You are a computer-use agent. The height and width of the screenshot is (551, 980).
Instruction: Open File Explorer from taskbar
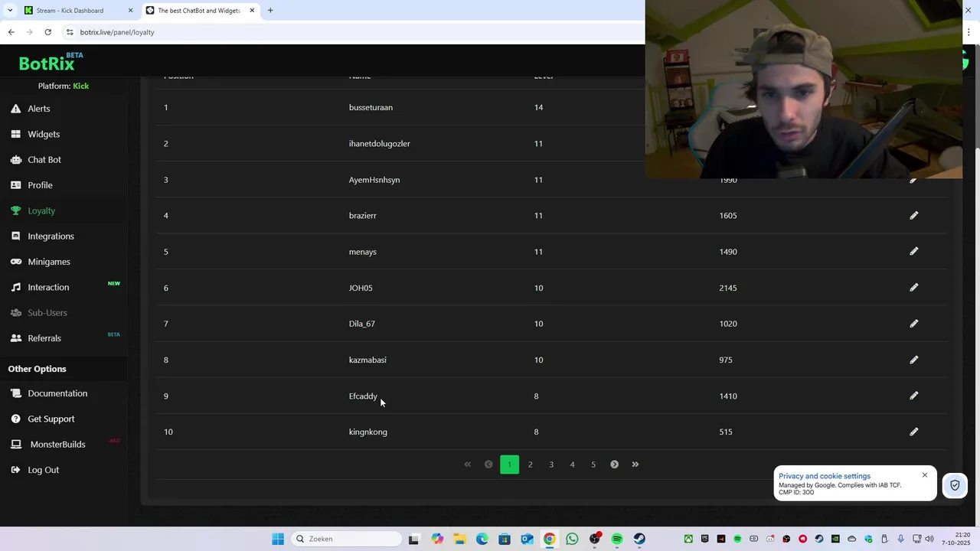(x=459, y=539)
